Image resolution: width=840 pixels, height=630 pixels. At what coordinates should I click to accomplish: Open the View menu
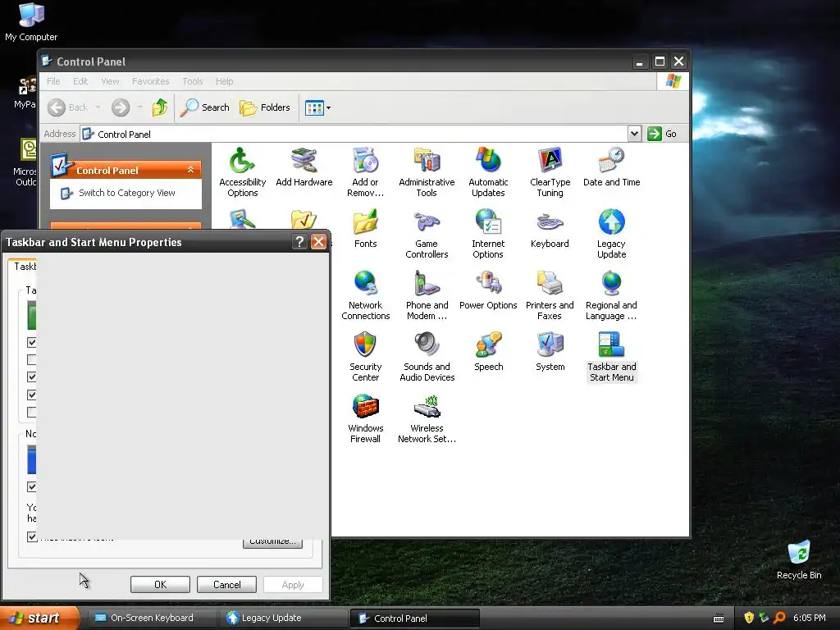110,81
